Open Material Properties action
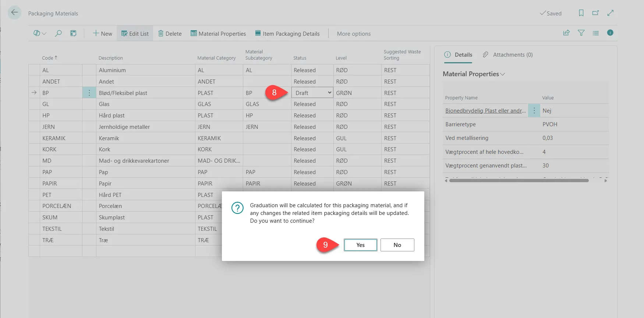Image resolution: width=644 pixels, height=318 pixels. (x=218, y=33)
